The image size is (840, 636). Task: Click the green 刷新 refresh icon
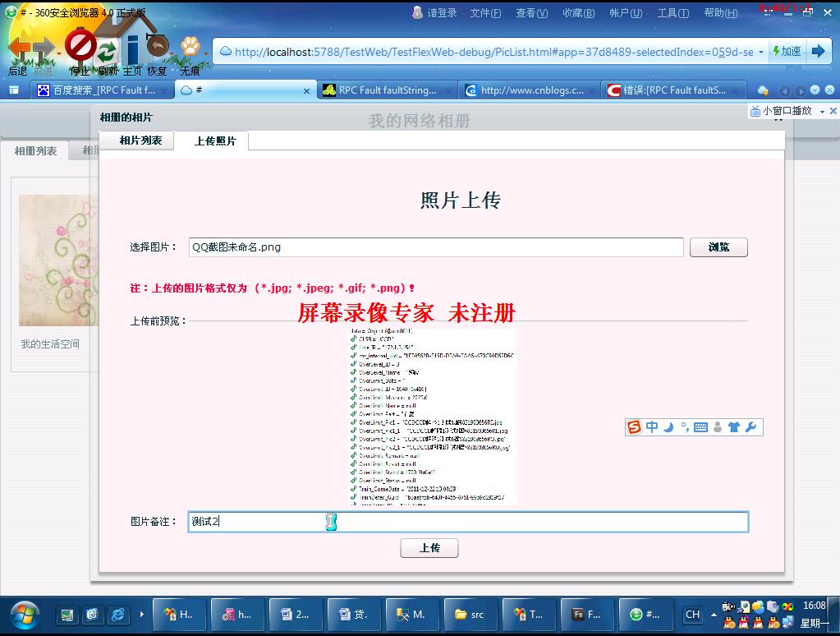tap(107, 51)
